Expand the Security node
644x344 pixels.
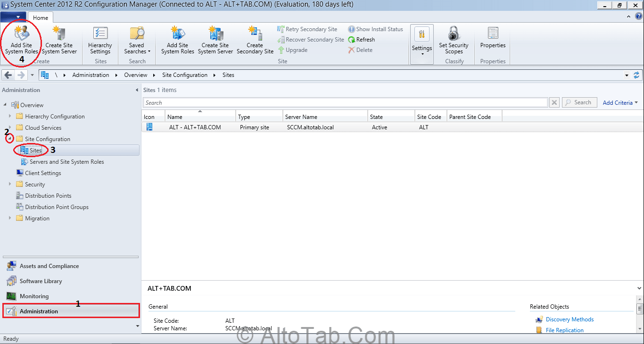(10, 184)
